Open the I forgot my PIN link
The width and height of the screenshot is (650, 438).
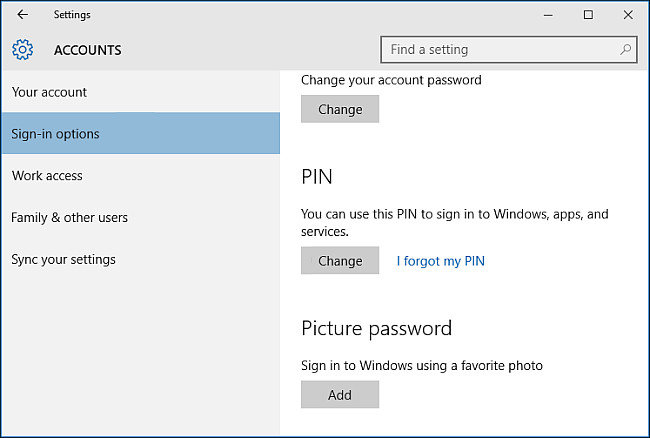coord(440,261)
